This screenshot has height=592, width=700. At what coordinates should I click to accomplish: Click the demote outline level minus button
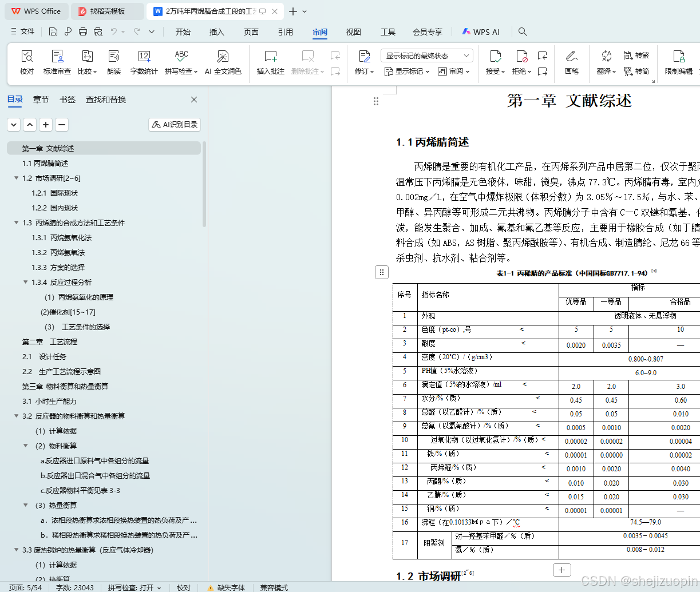[x=62, y=124]
